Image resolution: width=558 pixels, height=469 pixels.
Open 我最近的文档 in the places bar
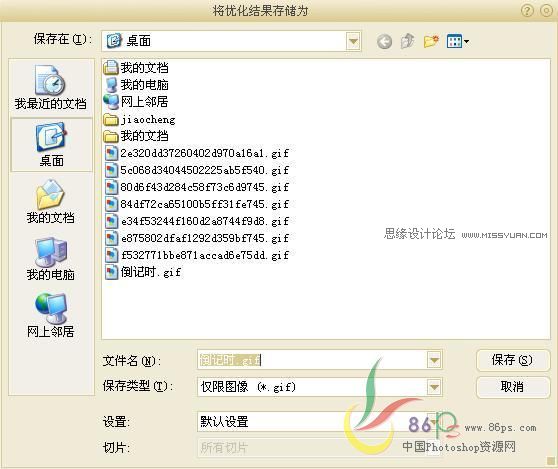pyautogui.click(x=51, y=88)
